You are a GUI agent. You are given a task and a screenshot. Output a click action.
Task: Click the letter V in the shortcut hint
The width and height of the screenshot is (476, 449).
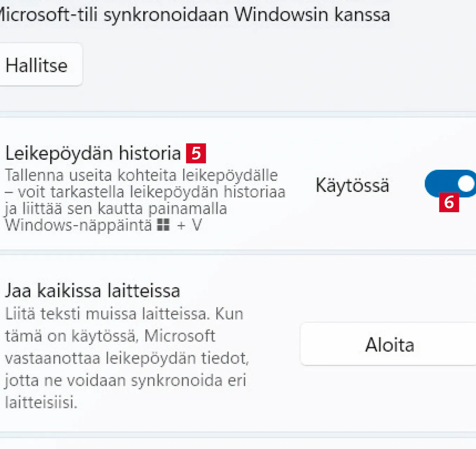[197, 225]
